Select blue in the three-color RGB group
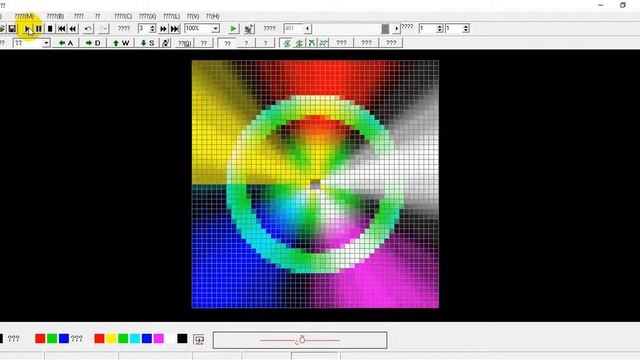Viewport: 640px width, 360px height. coord(64,338)
